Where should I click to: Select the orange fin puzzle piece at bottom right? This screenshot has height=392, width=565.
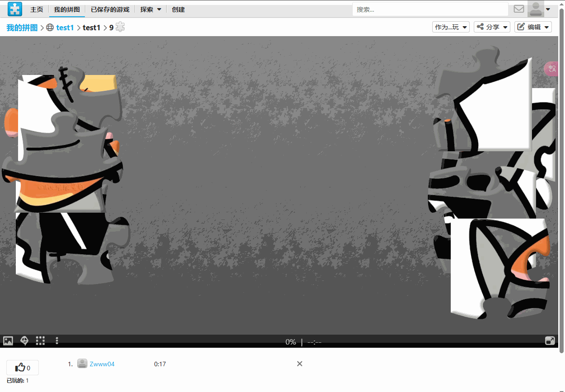[x=500, y=268]
